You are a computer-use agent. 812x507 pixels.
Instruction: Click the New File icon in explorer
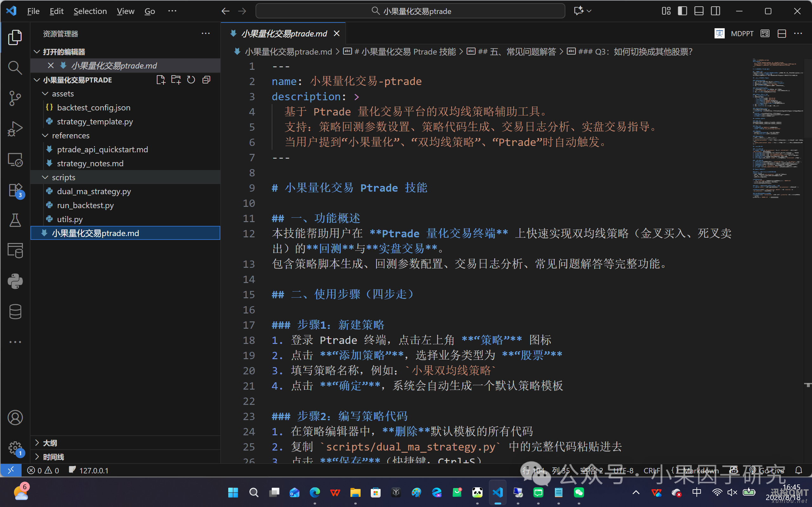[161, 80]
